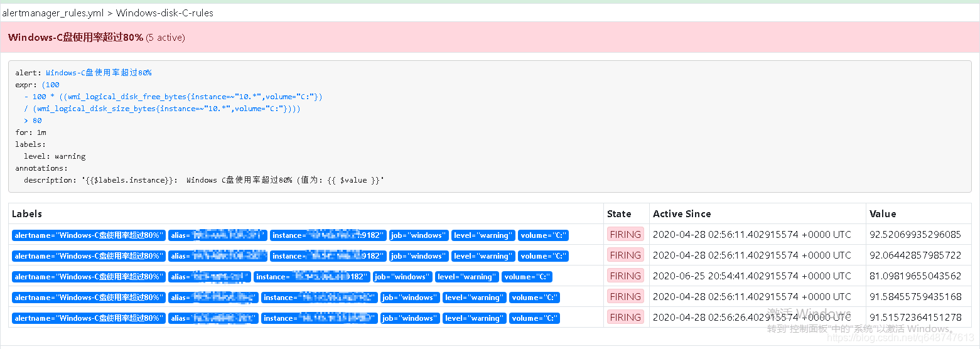980x349 pixels.
Task: Select the description annotation line
Action: pos(204,180)
